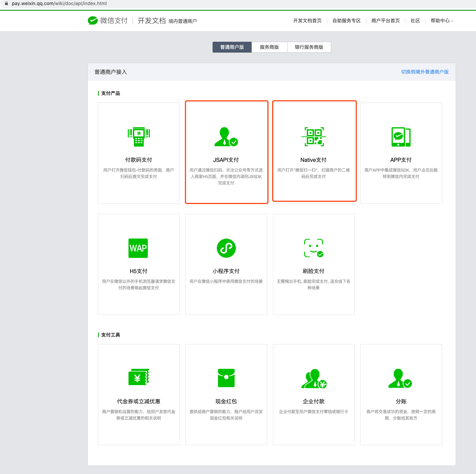Open the 付款码支付 title link
476x474 pixels.
(x=139, y=160)
